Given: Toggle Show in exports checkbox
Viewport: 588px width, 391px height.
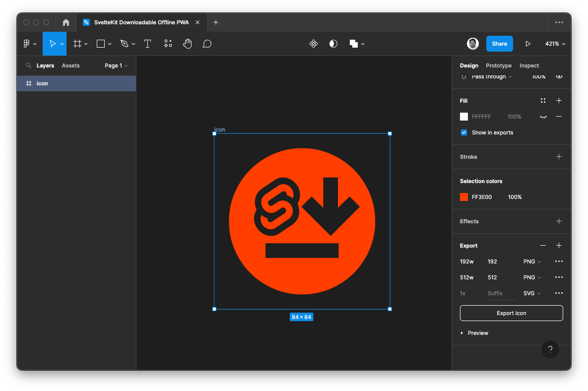Looking at the screenshot, I should point(464,132).
